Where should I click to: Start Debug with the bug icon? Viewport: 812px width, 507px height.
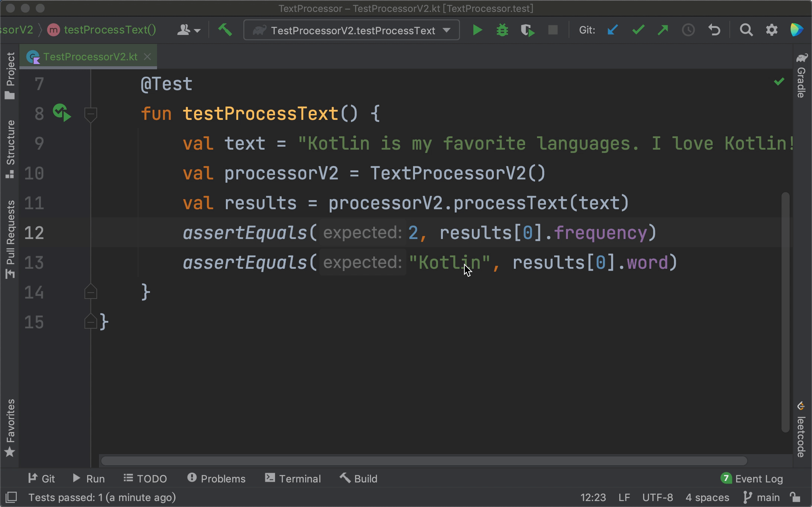click(502, 30)
